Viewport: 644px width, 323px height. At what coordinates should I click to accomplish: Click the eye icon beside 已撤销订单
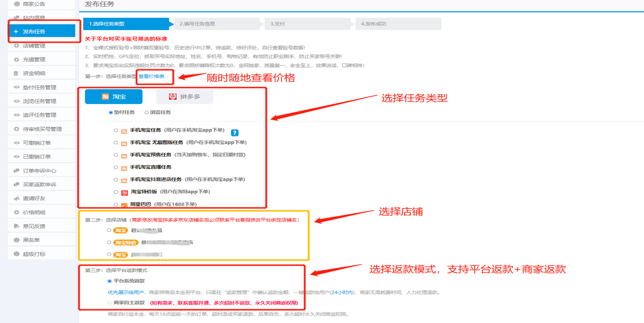click(17, 157)
